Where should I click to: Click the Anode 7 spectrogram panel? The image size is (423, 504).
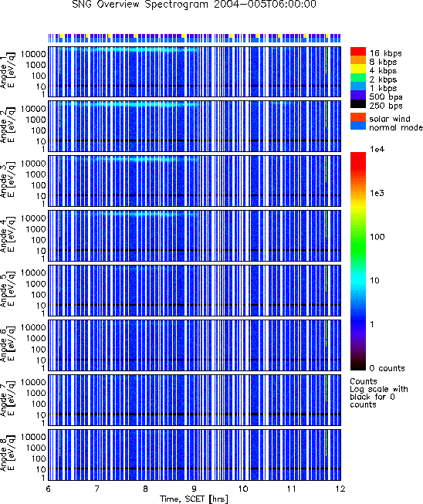(x=195, y=400)
